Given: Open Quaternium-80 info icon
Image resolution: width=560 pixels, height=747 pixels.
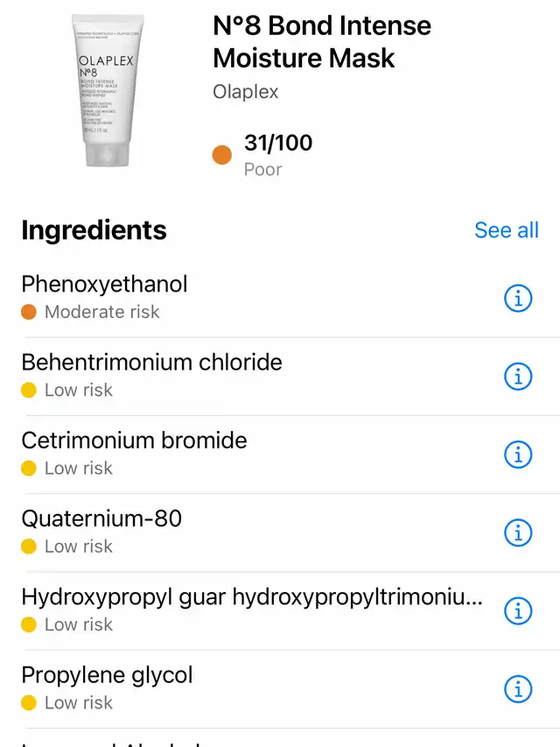Looking at the screenshot, I should click(x=518, y=532).
